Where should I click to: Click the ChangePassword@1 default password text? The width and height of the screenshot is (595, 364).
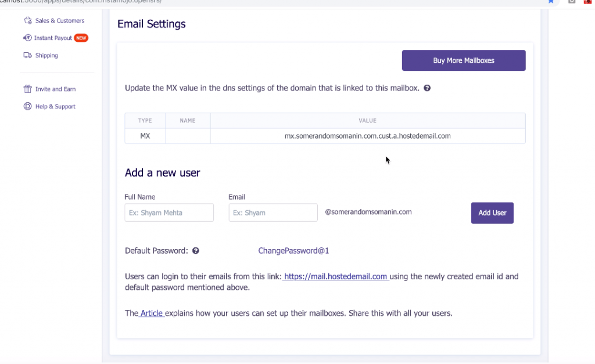click(293, 251)
